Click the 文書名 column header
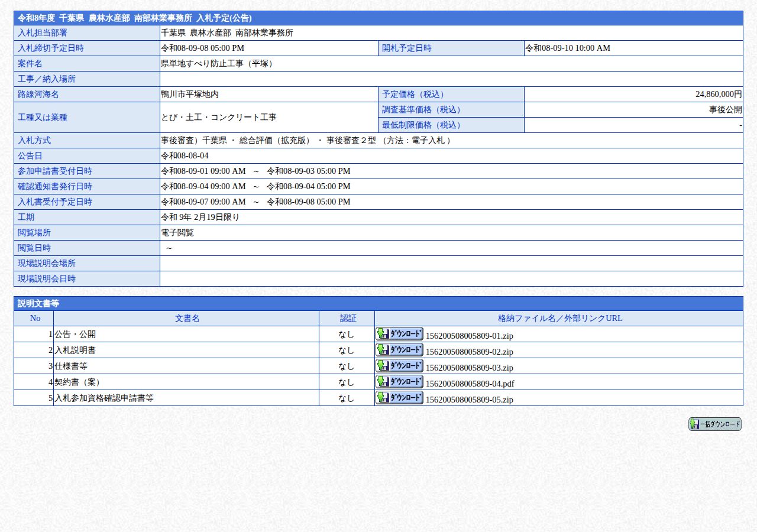The width and height of the screenshot is (757, 532). [187, 318]
